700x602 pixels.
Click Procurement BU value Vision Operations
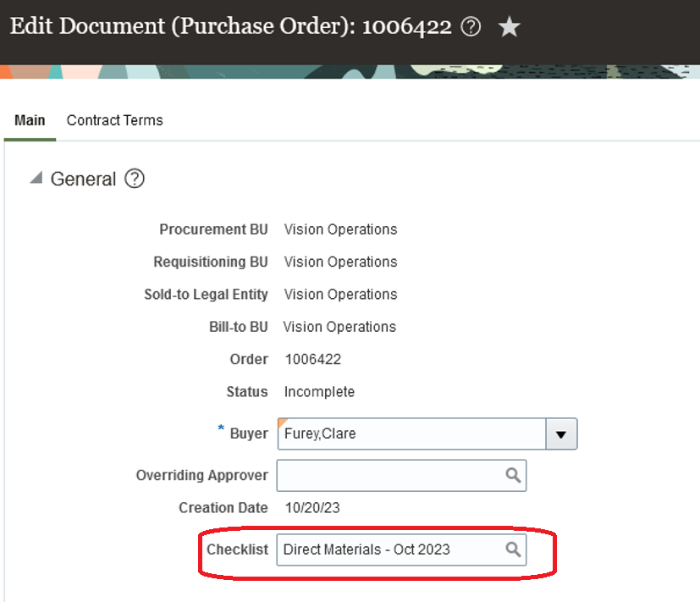coord(340,229)
